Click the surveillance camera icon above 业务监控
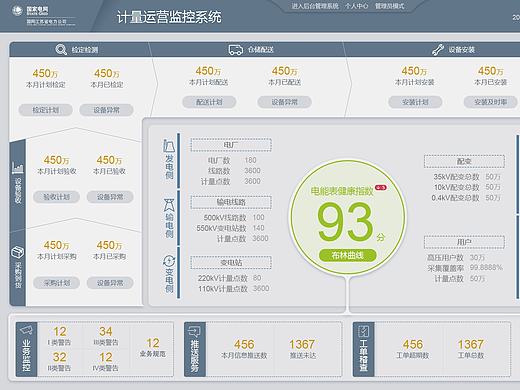520x390 pixels. pos(26,330)
